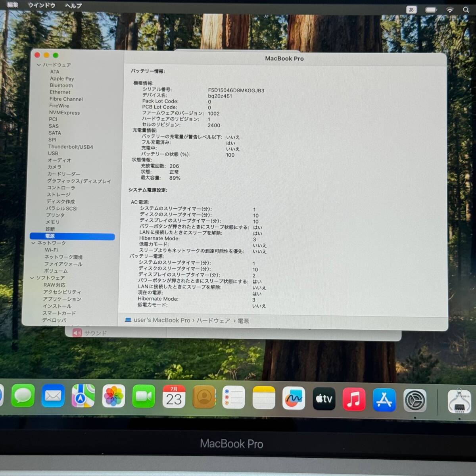Open the Calendar showing 23
This screenshot has height=476, width=476.
[x=174, y=397]
